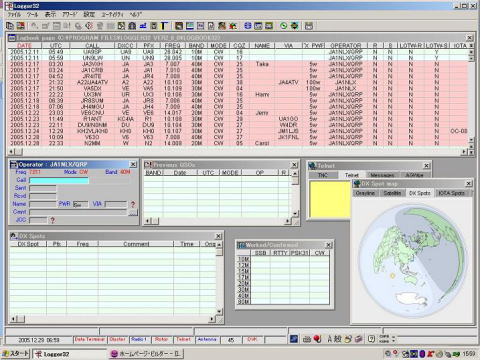Click the printer icon at toolbar end
The height and width of the screenshot is (360, 480).
coord(309,26)
